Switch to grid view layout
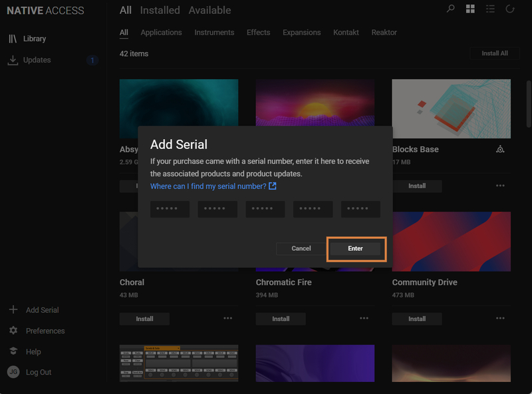The height and width of the screenshot is (394, 532). click(470, 9)
